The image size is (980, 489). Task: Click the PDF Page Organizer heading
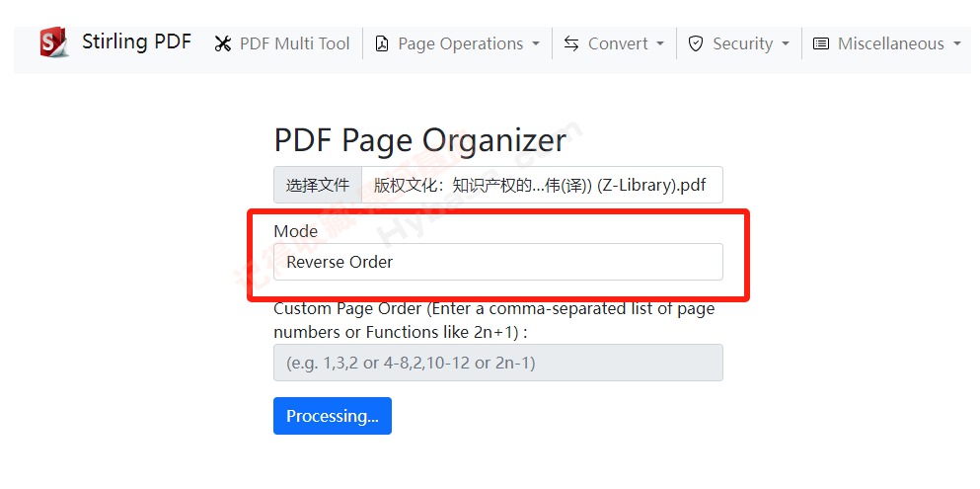click(x=420, y=139)
